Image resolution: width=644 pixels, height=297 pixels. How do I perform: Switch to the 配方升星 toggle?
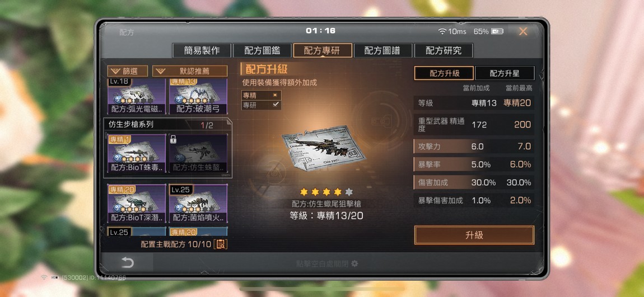[505, 73]
